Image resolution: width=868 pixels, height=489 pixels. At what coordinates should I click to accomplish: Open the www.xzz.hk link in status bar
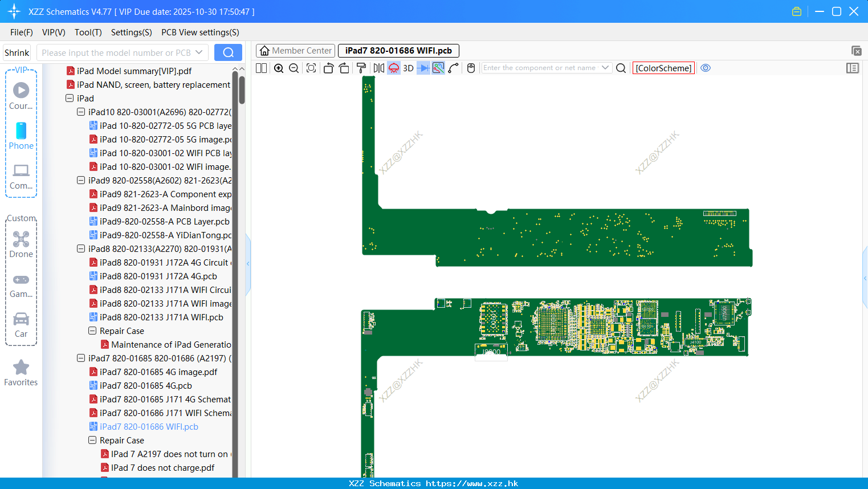(x=472, y=483)
